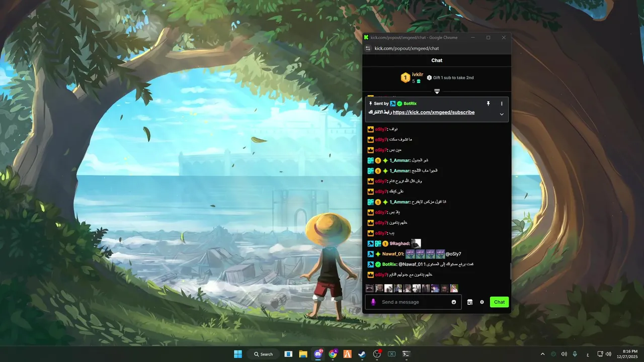Click the first emote in the emote strip
The image size is (644, 362).
coord(370,289)
